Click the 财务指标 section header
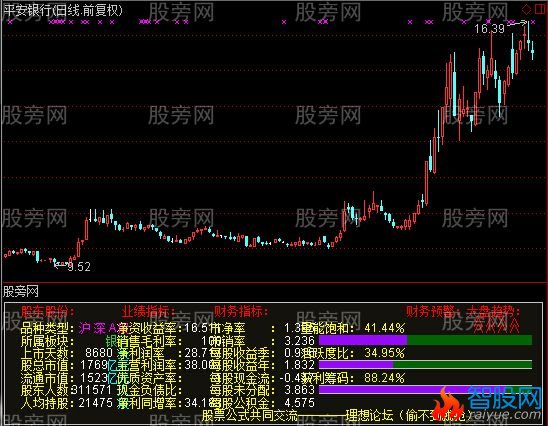The width and height of the screenshot is (548, 426). click(x=241, y=311)
